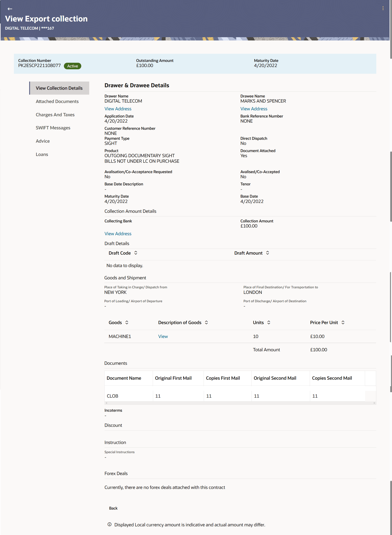The image size is (392, 535).
Task: Sort by Draft Amount column arrows
Action: pyautogui.click(x=267, y=253)
